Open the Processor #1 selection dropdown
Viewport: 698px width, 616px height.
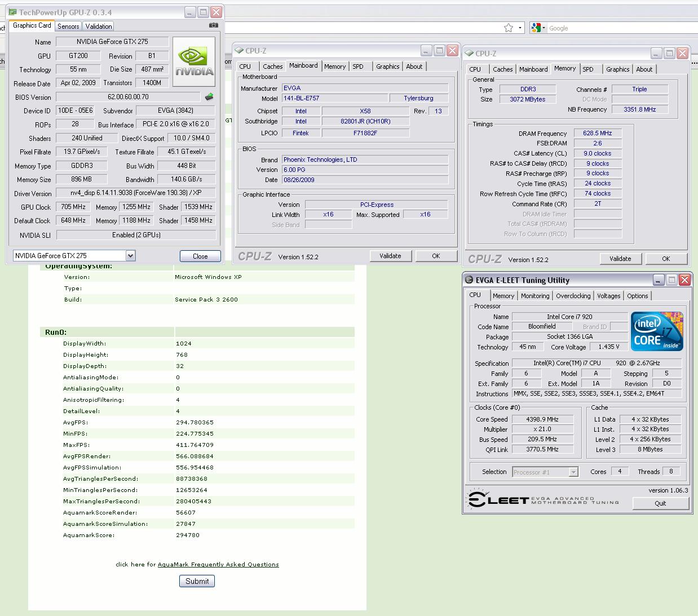pos(573,472)
